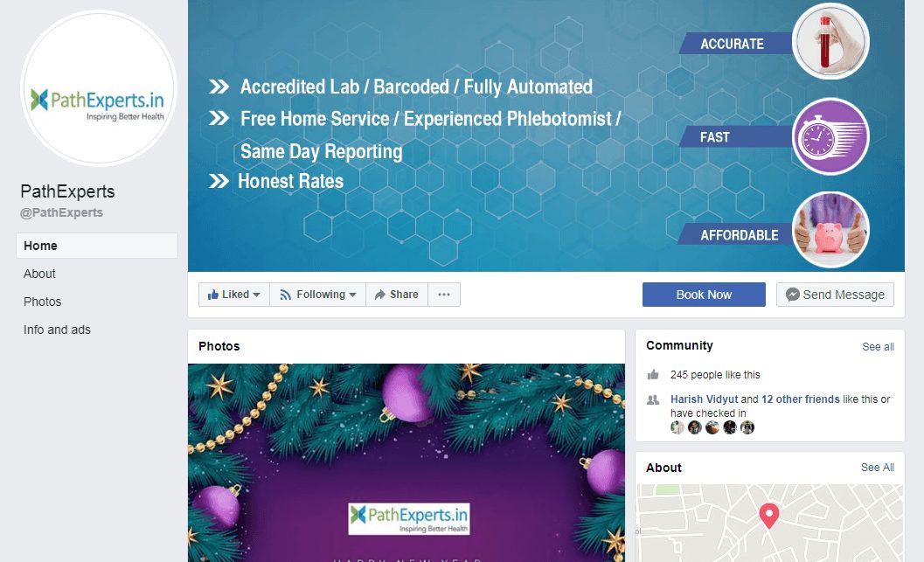Click the PathExperts profile picture logo

[99, 88]
